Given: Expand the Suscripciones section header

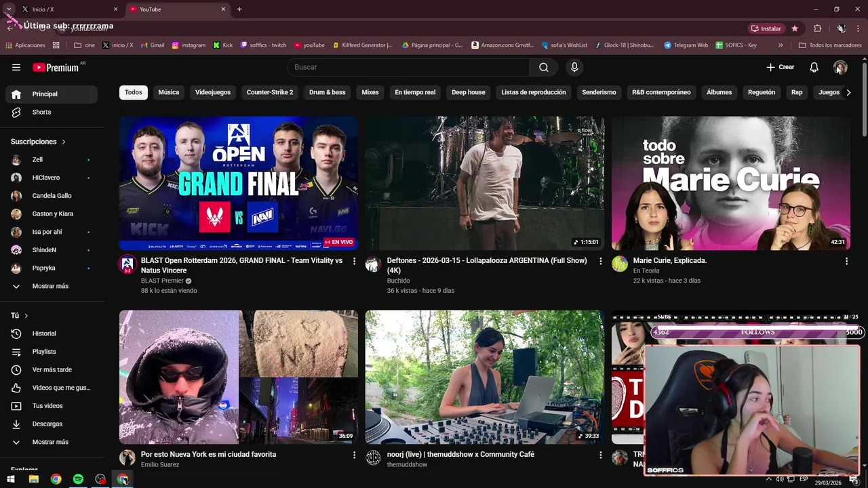Looking at the screenshot, I should click(39, 142).
